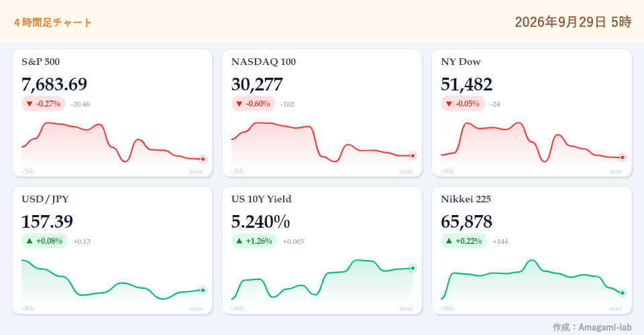Click the -20.46 point change text
The width and height of the screenshot is (644, 335).
click(80, 104)
